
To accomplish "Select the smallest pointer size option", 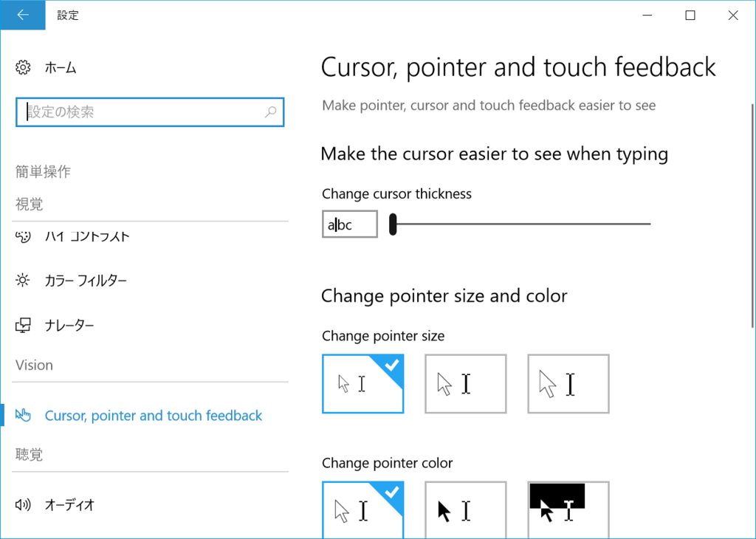I will tap(362, 384).
